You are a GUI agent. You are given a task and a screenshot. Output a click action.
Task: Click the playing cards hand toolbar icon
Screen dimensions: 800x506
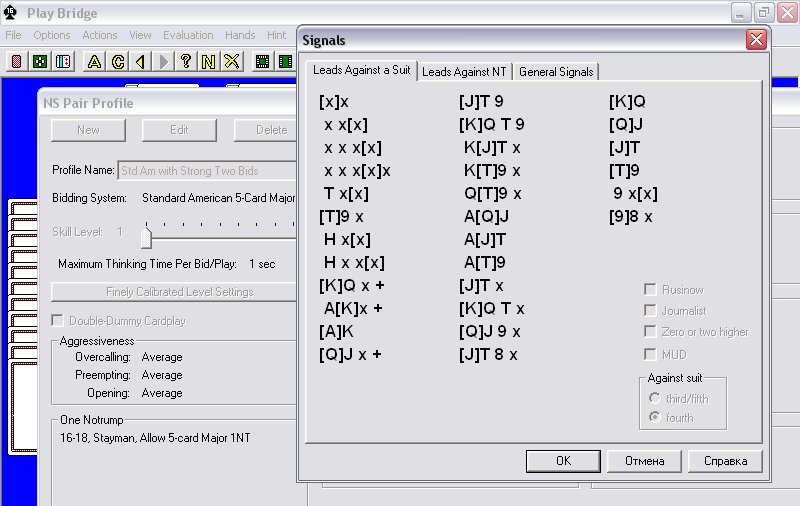click(x=63, y=62)
